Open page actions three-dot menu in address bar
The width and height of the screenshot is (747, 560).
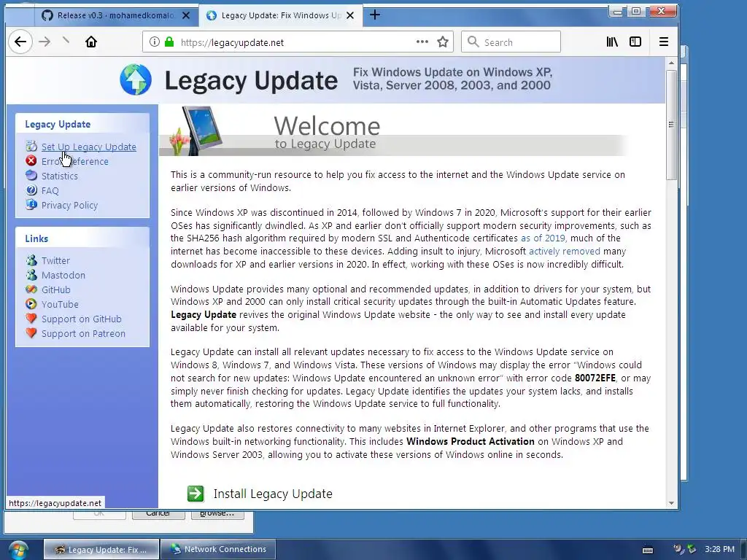[422, 42]
